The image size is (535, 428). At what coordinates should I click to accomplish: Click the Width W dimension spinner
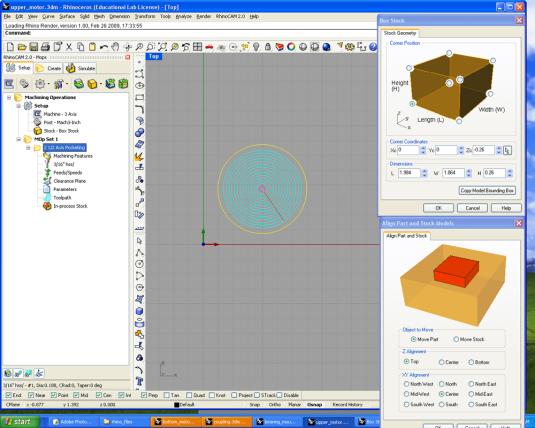469,173
